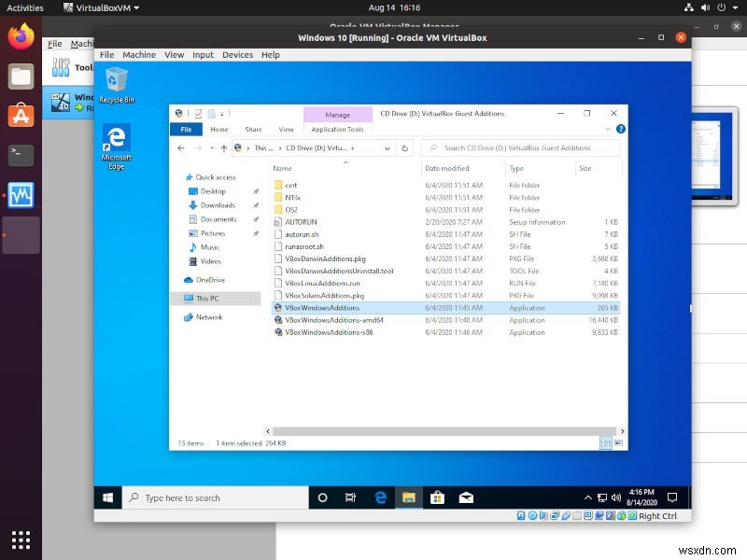Open Microsoft Store from the taskbar
Screen dimensions: 747x560
pos(437,497)
